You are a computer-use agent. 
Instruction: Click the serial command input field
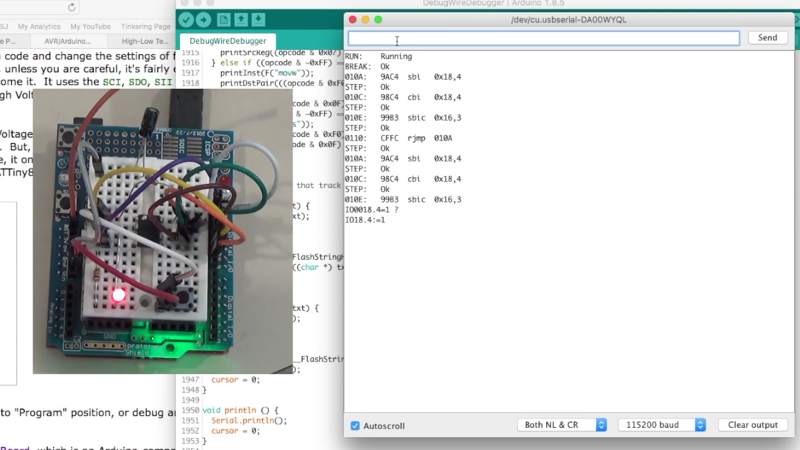tap(543, 38)
